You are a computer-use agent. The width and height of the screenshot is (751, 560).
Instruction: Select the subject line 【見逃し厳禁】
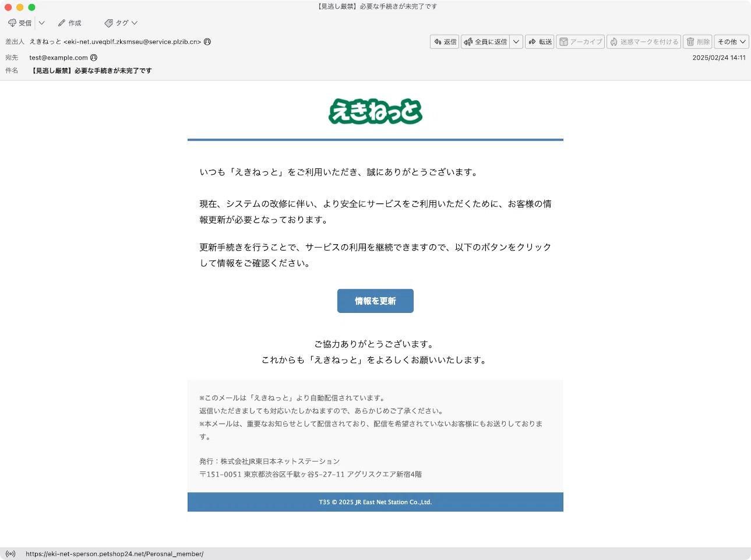coord(91,71)
